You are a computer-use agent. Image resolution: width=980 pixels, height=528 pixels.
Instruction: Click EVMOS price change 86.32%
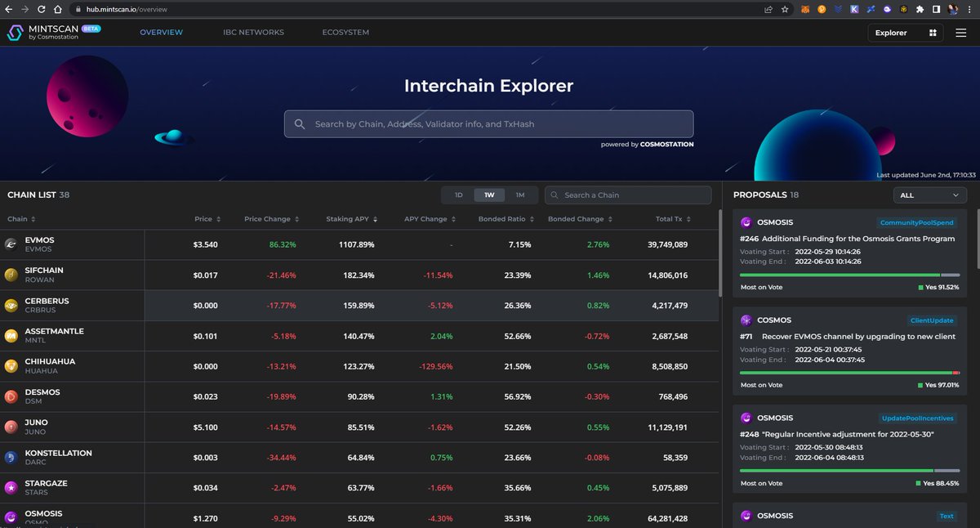(283, 244)
